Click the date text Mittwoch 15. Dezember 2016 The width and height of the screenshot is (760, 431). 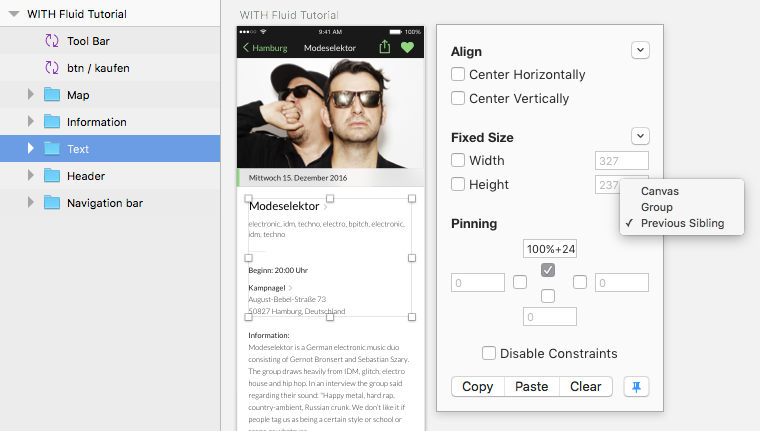(x=298, y=178)
